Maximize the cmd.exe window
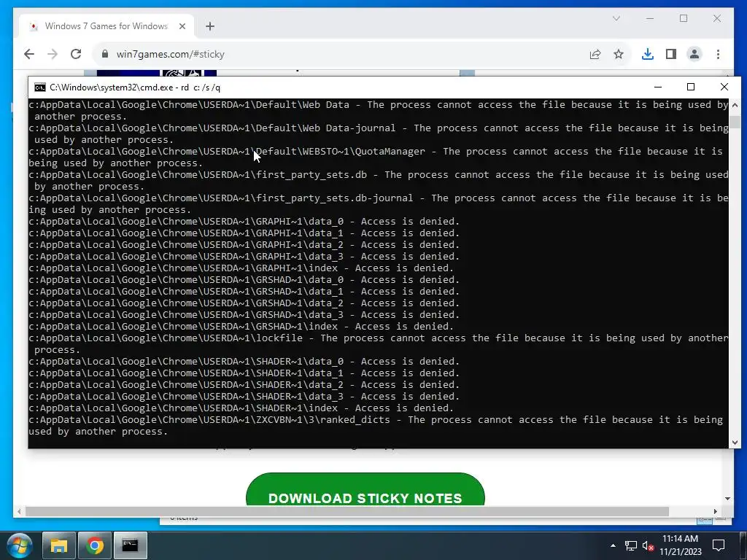The image size is (747, 560). pos(691,87)
